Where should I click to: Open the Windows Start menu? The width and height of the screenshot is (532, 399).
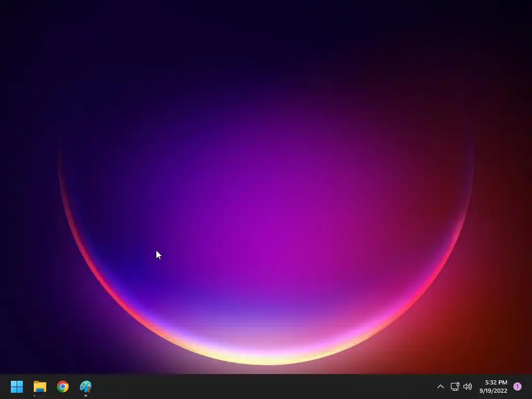(x=17, y=387)
